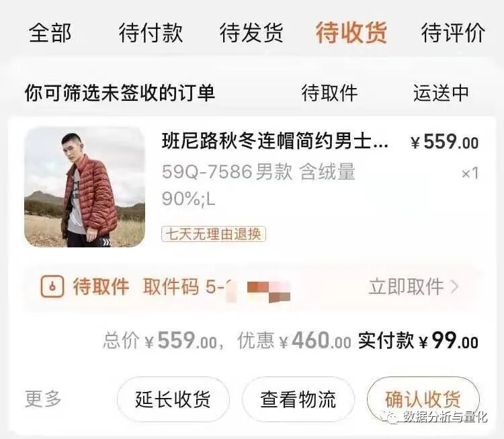Filter orders by 运送中

pyautogui.click(x=441, y=93)
